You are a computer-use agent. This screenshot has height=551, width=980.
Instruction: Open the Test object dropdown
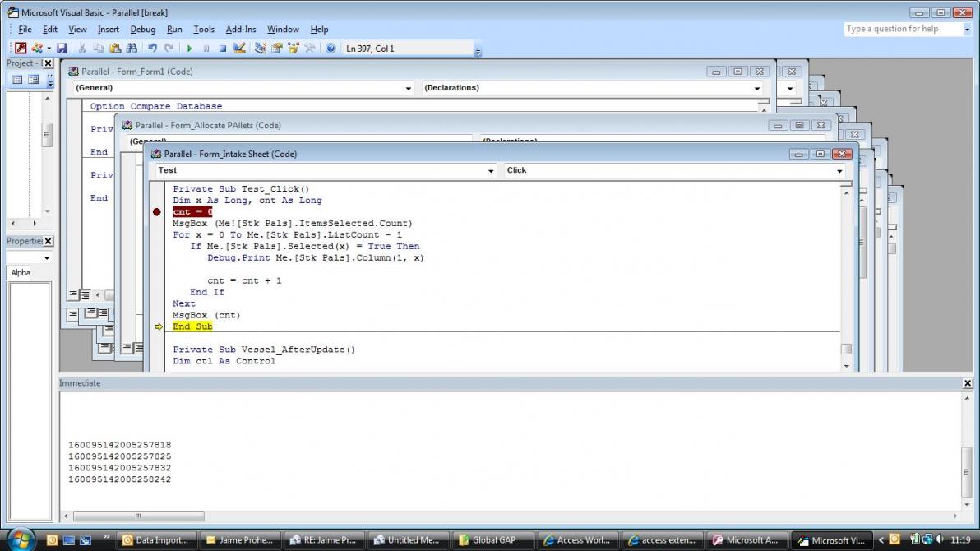[491, 171]
